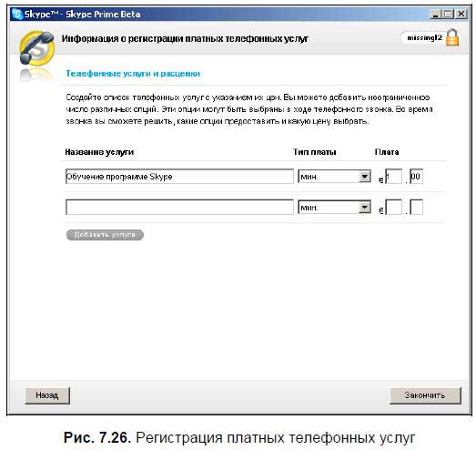Click 'Телефонные услуги и расценки' heading

pyautogui.click(x=133, y=74)
